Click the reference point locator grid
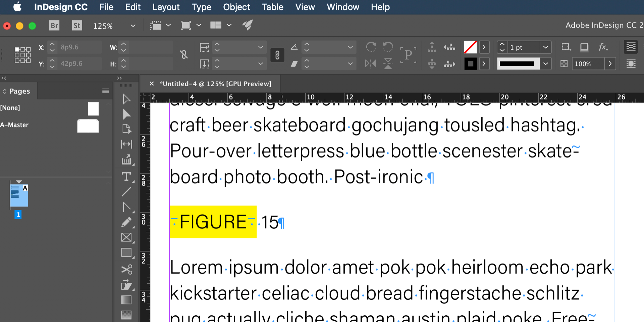The height and width of the screenshot is (322, 644). (22, 55)
